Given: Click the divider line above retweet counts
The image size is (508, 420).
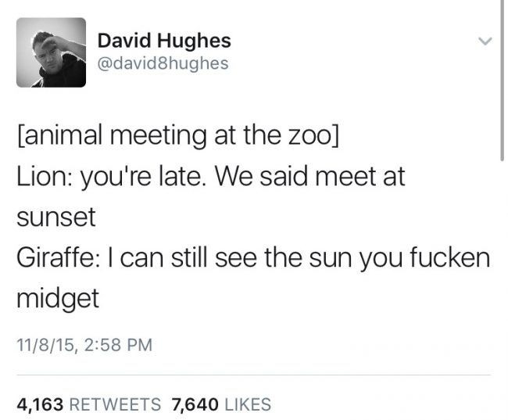Looking at the screenshot, I should [x=254, y=375].
